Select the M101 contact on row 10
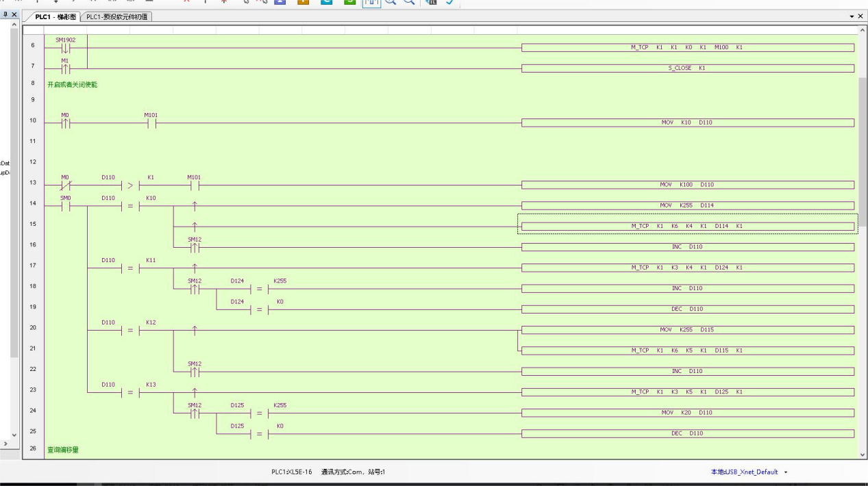Viewport: 868px width, 486px height. (x=151, y=123)
